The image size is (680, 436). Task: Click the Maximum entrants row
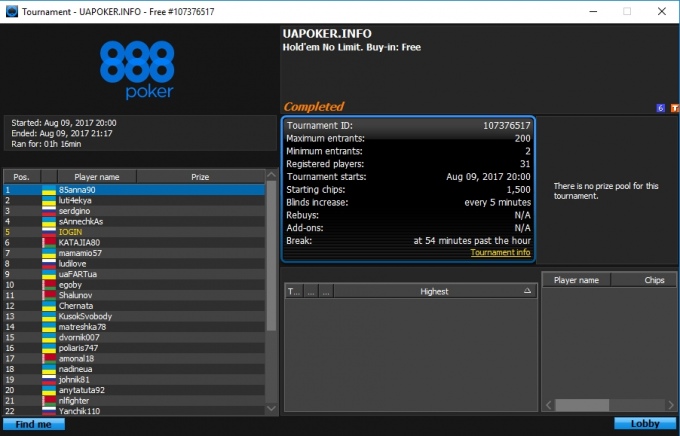[408, 138]
